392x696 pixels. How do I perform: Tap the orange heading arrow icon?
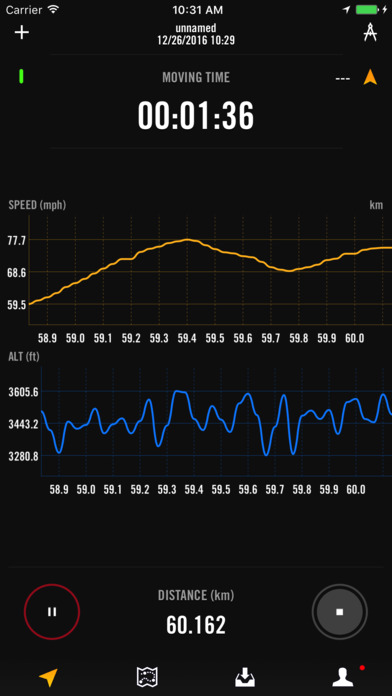coord(370,77)
